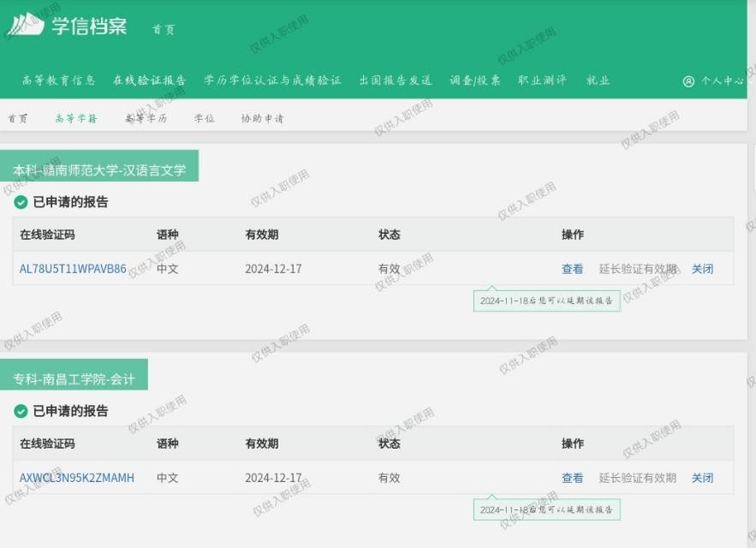Click 2024-12-17 date in 本科 row
The width and height of the screenshot is (756, 548).
(x=273, y=269)
